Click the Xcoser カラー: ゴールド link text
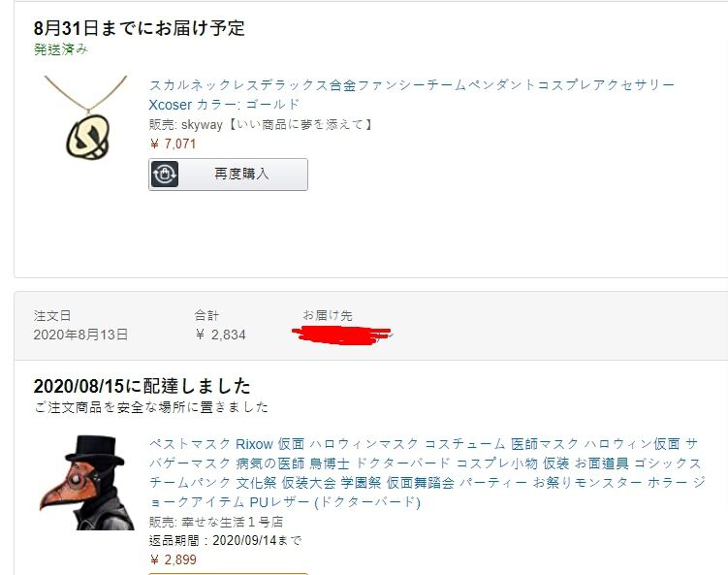 tap(224, 104)
